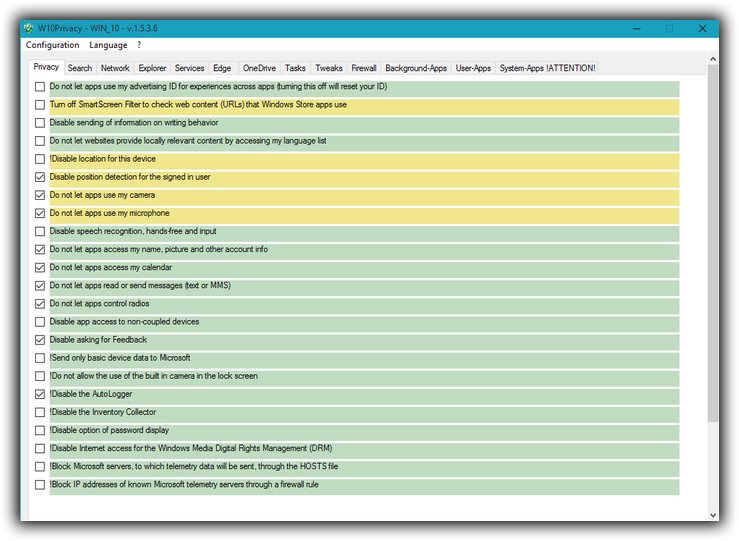Switch to the Firewall tab
This screenshot has height=541, width=739.
364,68
